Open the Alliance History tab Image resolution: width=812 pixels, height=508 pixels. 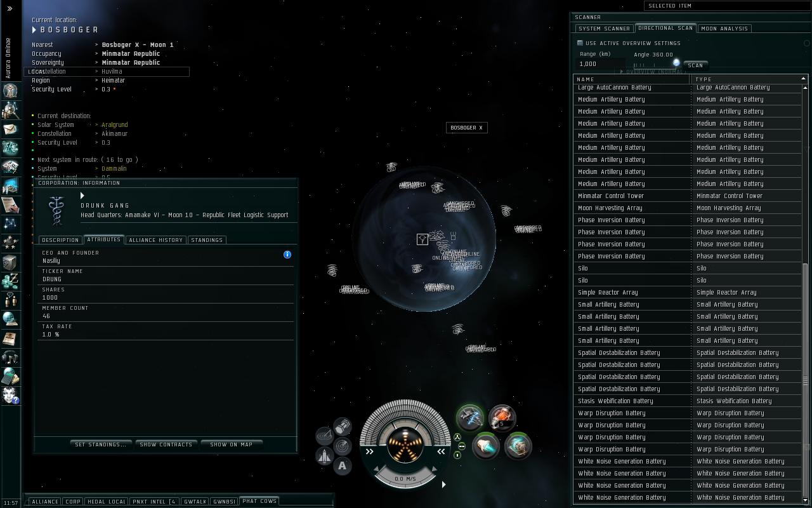[x=155, y=240]
